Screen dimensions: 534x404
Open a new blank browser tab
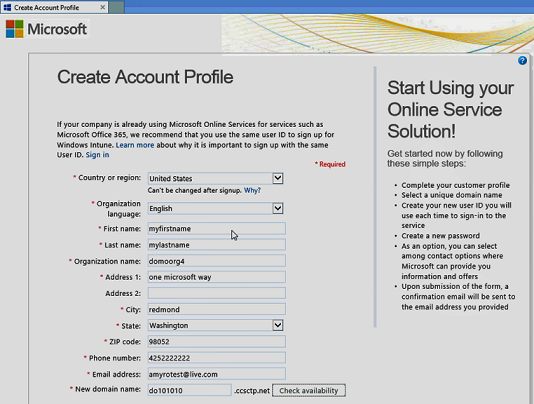tap(116, 7)
